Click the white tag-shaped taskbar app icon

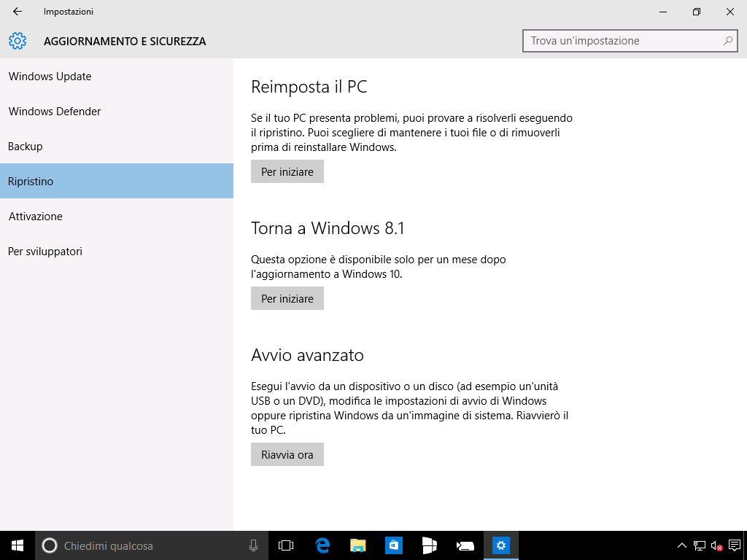pos(465,545)
